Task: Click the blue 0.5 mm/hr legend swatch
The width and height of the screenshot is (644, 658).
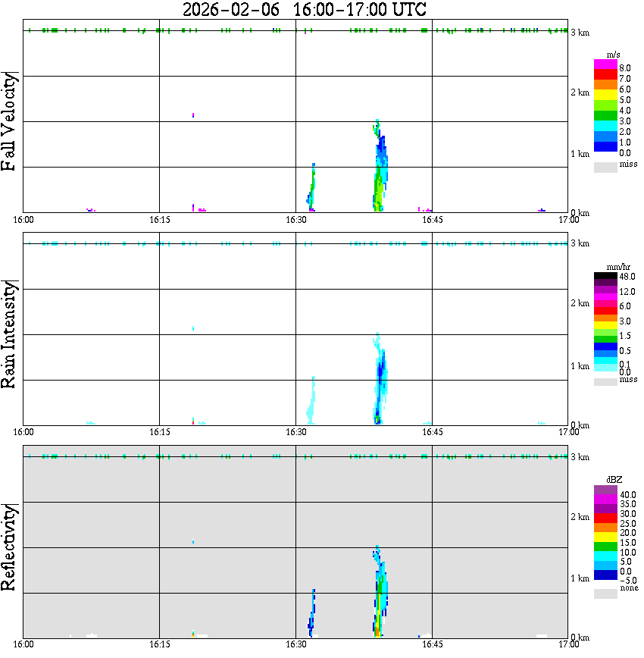Action: pyautogui.click(x=605, y=346)
